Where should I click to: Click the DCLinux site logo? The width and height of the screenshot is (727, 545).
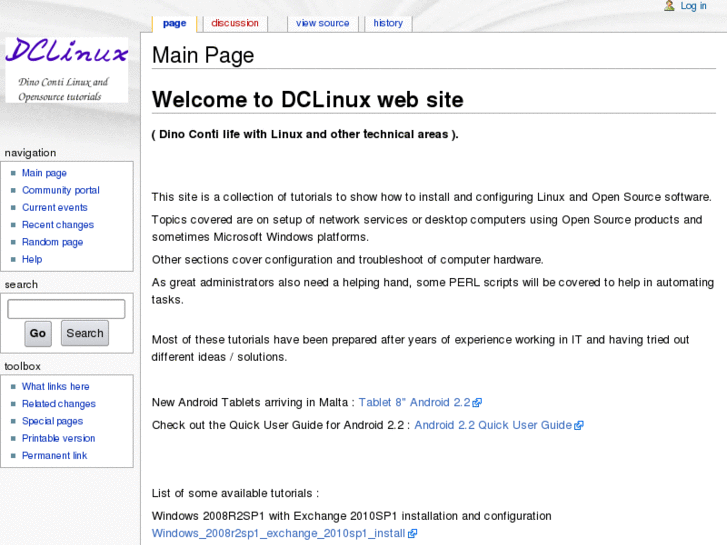[67, 70]
